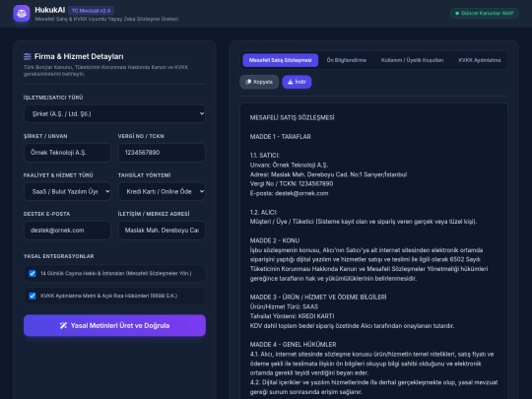Click the HukukAI scales logo icon
Screen dimensions: 532x399
22,14
